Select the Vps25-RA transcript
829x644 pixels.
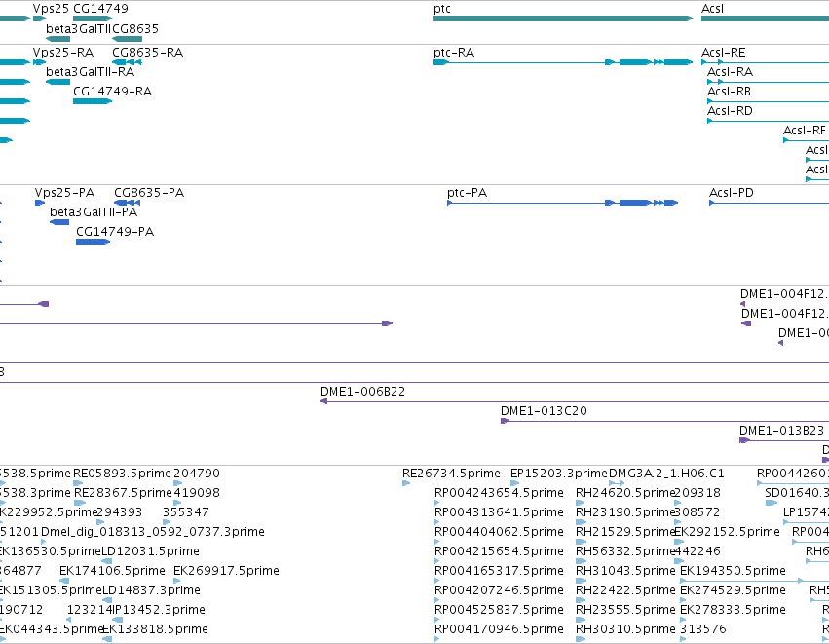[x=63, y=53]
